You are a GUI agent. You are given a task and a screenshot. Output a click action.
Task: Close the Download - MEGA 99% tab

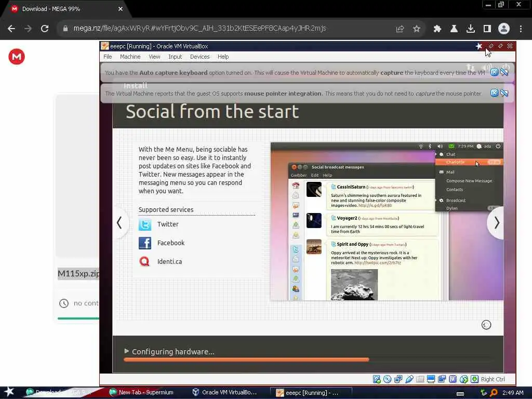pyautogui.click(x=121, y=9)
